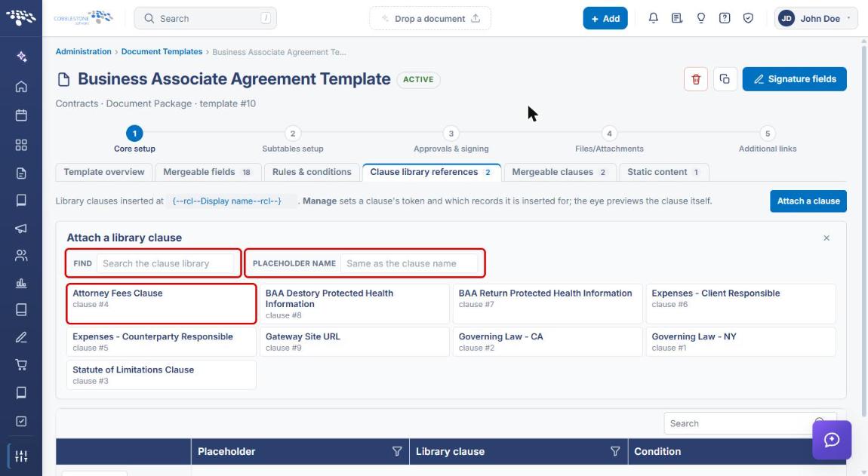Select Attorney Fees Clause card
The image size is (868, 476).
point(161,304)
